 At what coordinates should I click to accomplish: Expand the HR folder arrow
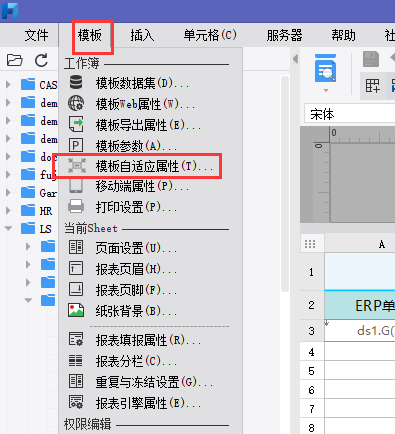(8, 210)
